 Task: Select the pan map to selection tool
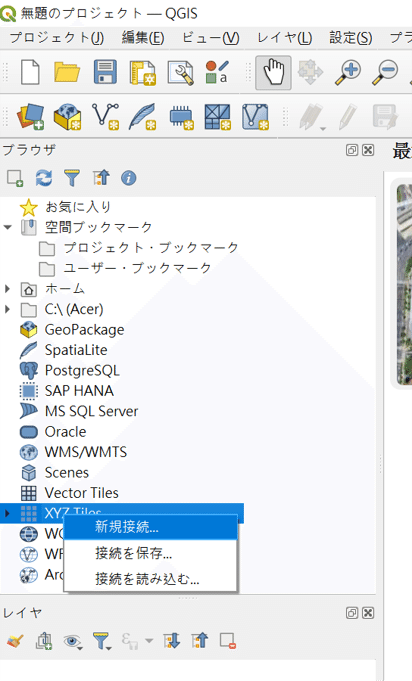[310, 72]
